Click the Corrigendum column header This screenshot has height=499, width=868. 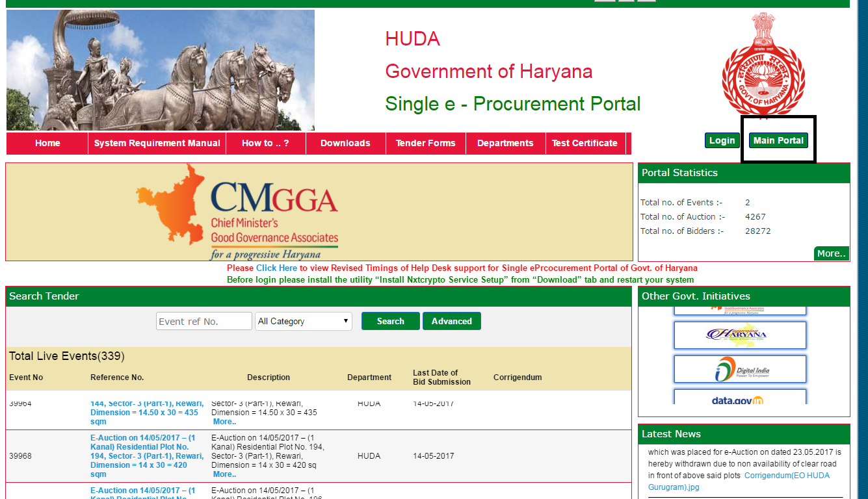(x=518, y=377)
